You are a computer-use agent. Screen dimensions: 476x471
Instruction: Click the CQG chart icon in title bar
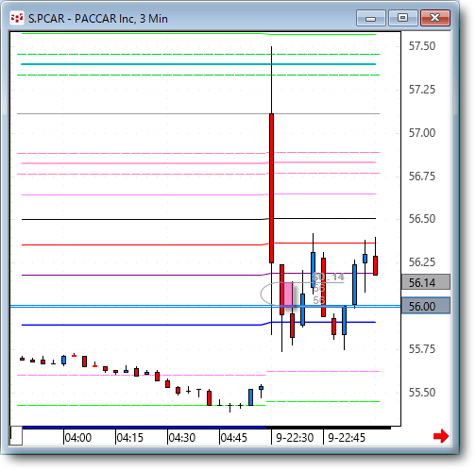coord(17,18)
